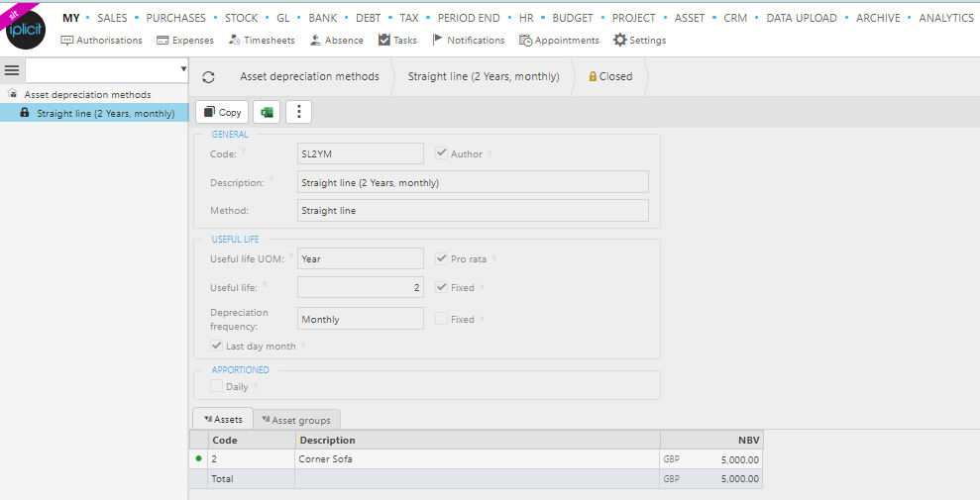Open the three-dot more options menu
This screenshot has width=980, height=500.
298,112
